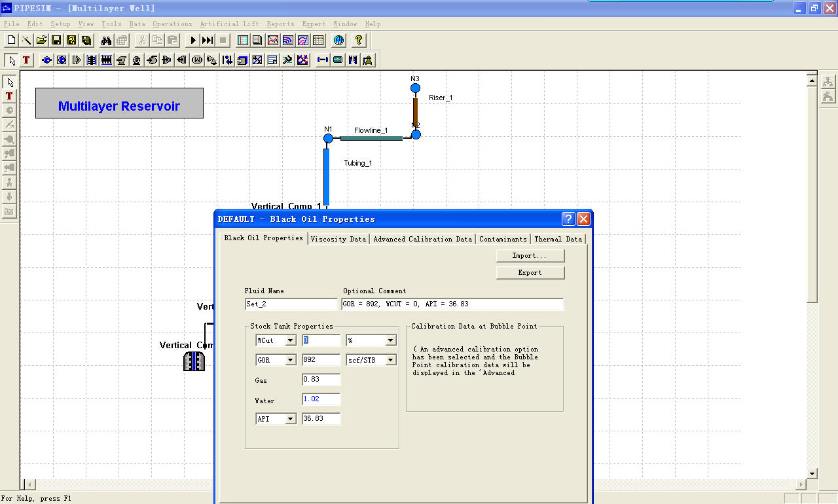Click the Paste clipboard icon

pos(172,40)
